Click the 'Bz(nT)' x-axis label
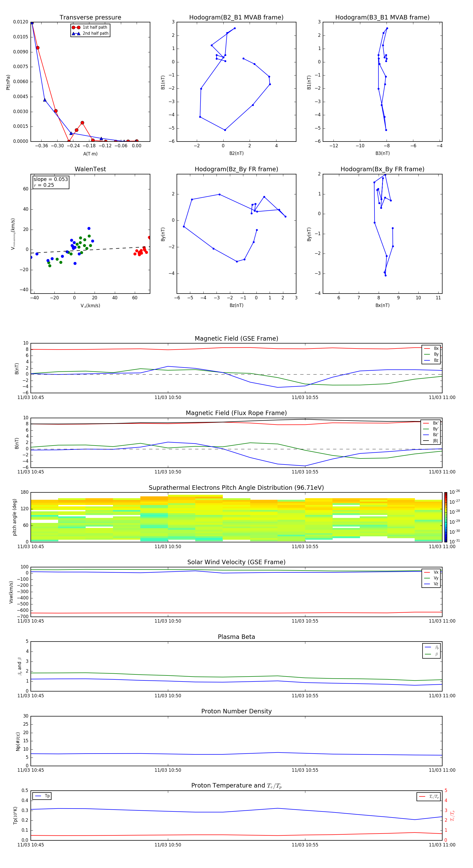Screen dimensions: 473x868 point(236,305)
